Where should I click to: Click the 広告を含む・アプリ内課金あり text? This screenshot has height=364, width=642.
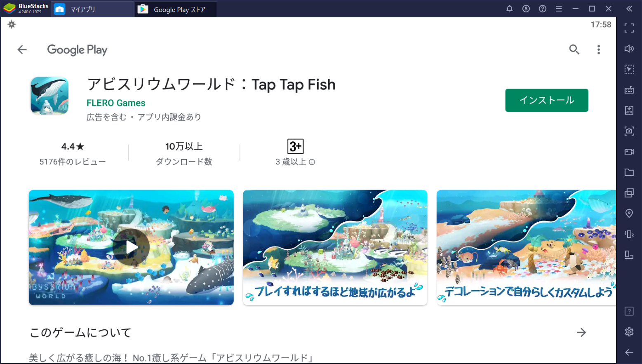pyautogui.click(x=144, y=117)
